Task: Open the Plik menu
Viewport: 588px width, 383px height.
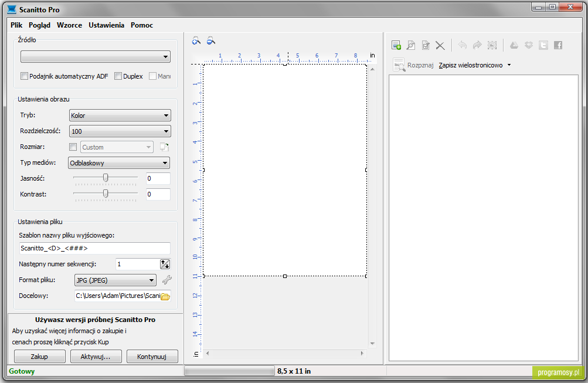Action: 16,25
